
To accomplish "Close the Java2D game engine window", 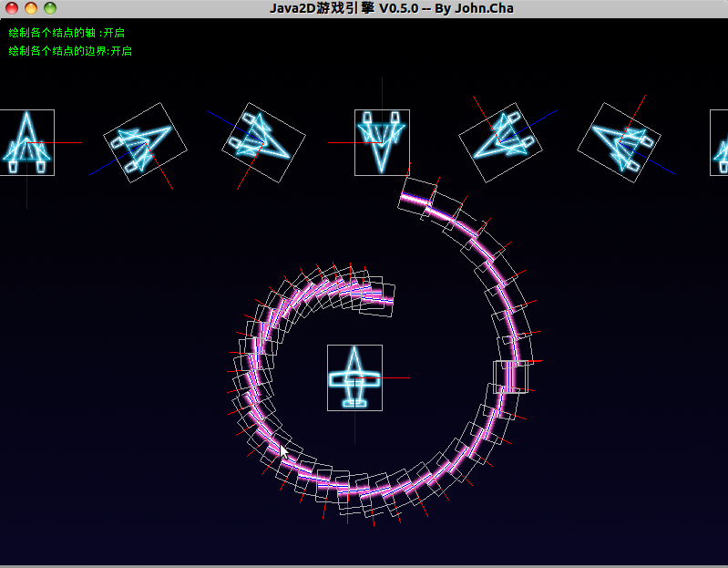I will point(12,8).
